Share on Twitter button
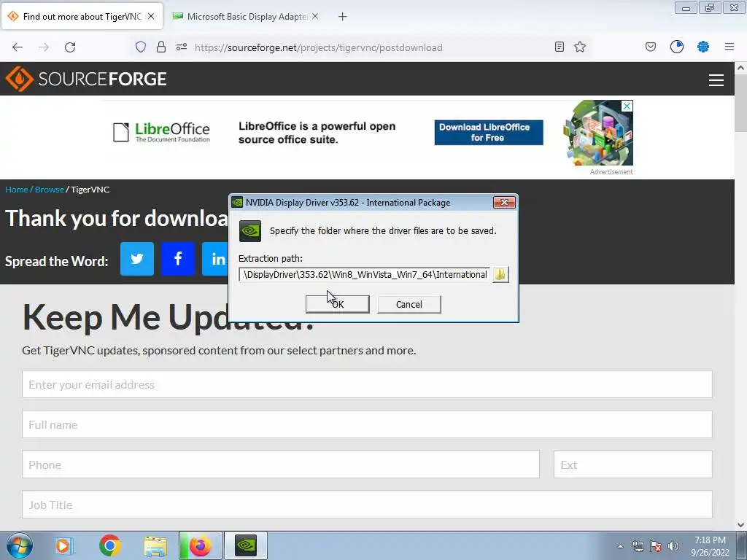The image size is (747, 560). [137, 259]
